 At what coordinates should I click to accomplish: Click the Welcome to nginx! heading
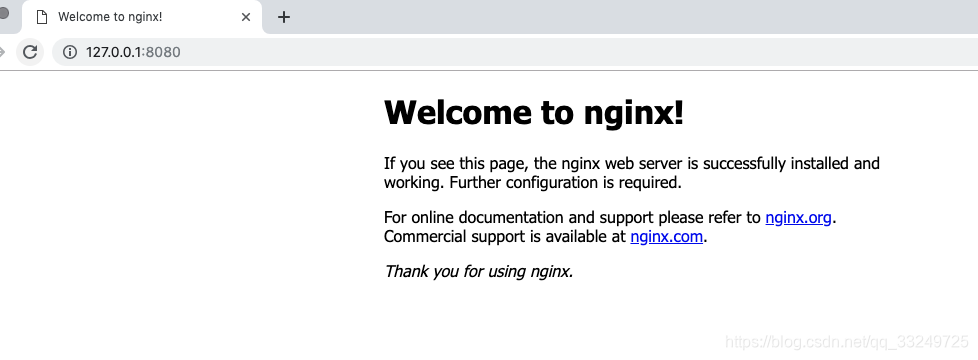pos(534,113)
